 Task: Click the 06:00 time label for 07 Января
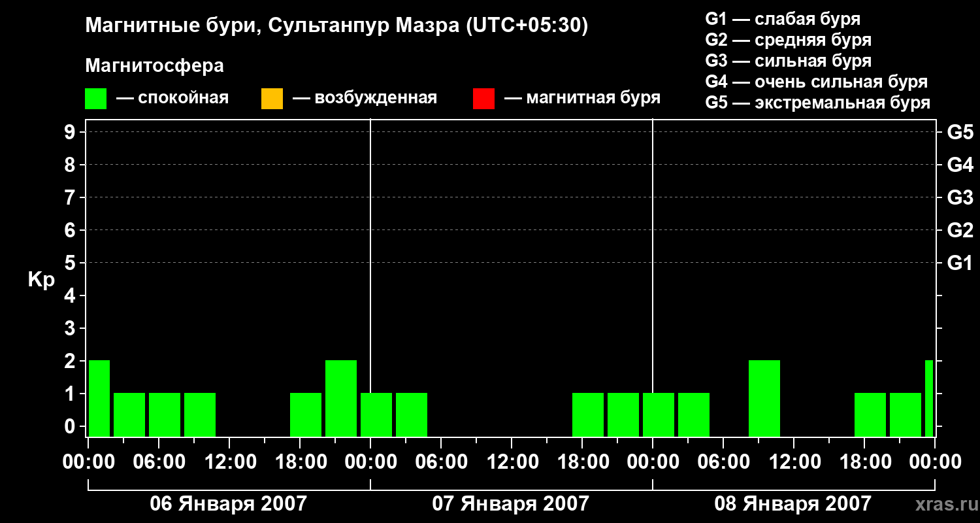[441, 462]
